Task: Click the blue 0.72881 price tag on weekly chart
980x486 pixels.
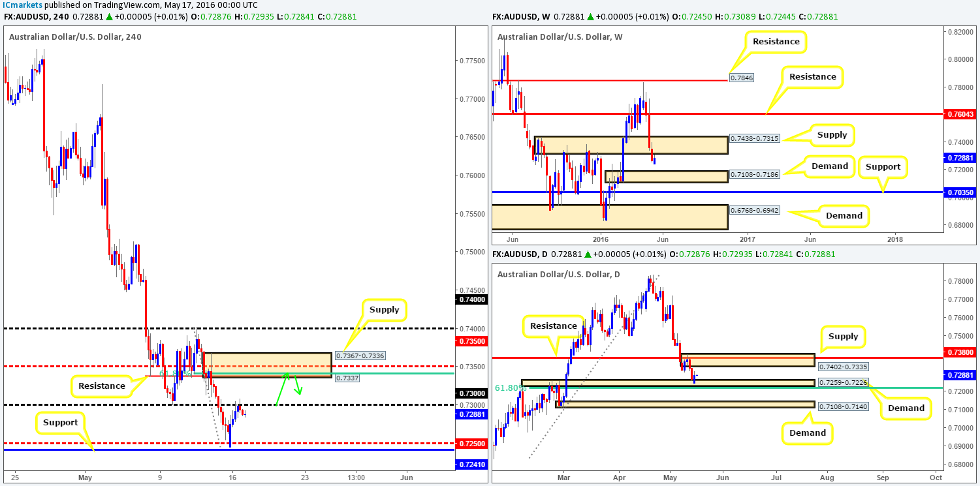Action: [961, 157]
